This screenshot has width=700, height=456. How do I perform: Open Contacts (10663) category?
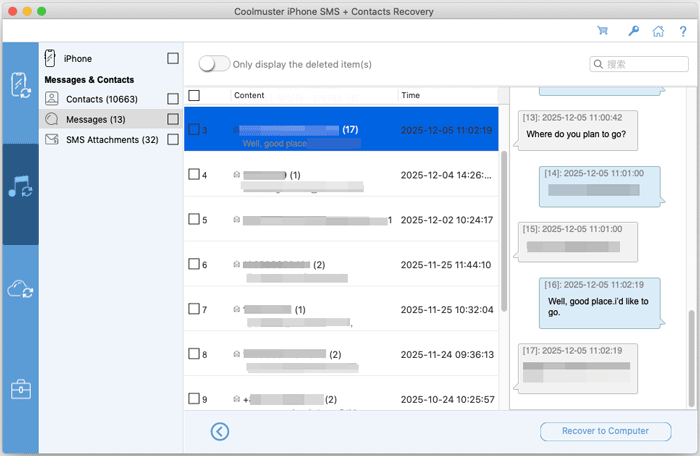point(111,99)
